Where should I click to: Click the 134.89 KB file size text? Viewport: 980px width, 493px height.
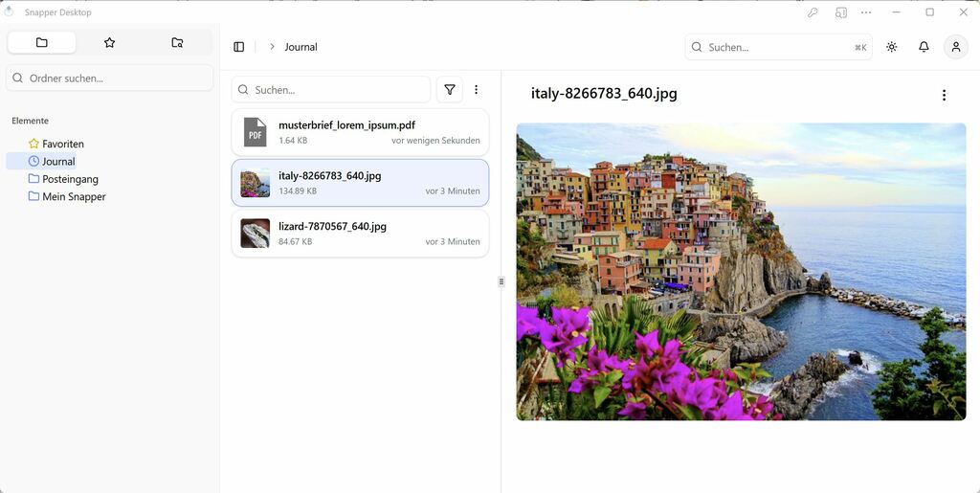click(x=298, y=191)
